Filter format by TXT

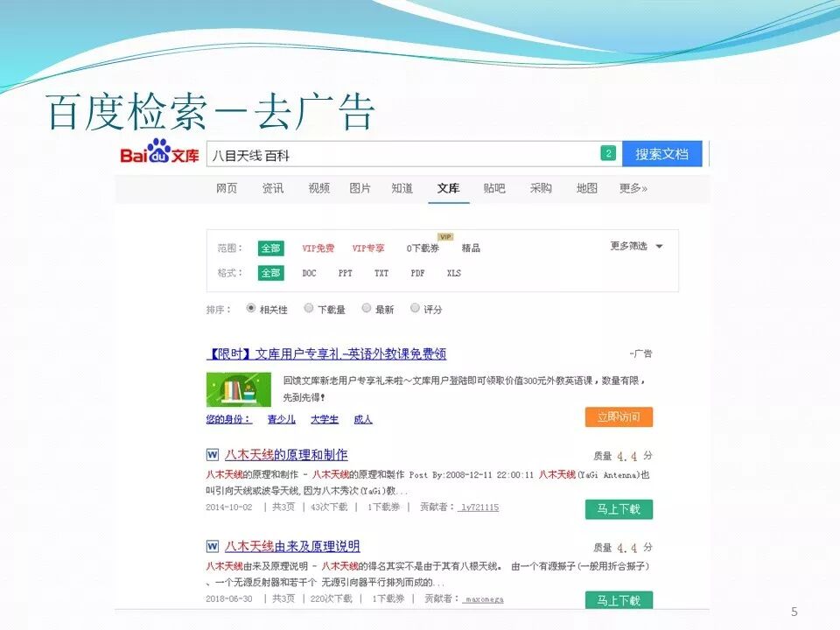click(x=381, y=273)
